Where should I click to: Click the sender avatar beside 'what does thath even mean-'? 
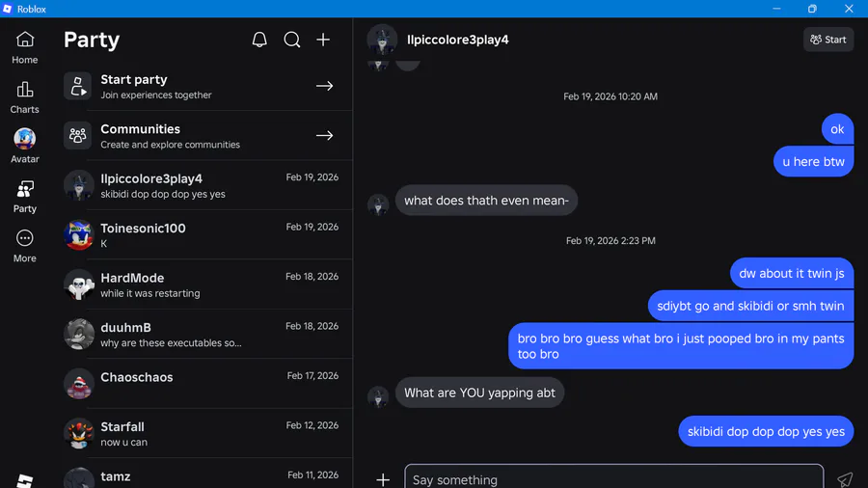tap(379, 204)
